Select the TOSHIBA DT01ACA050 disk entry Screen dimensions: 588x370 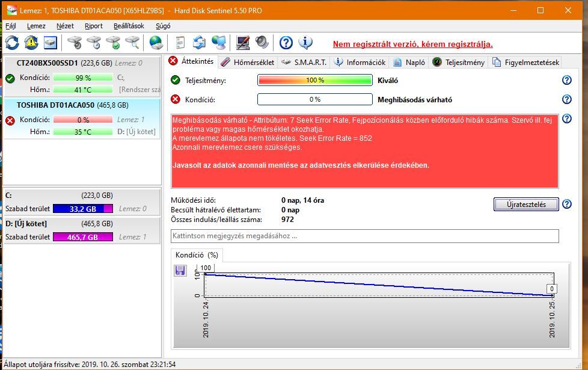82,118
